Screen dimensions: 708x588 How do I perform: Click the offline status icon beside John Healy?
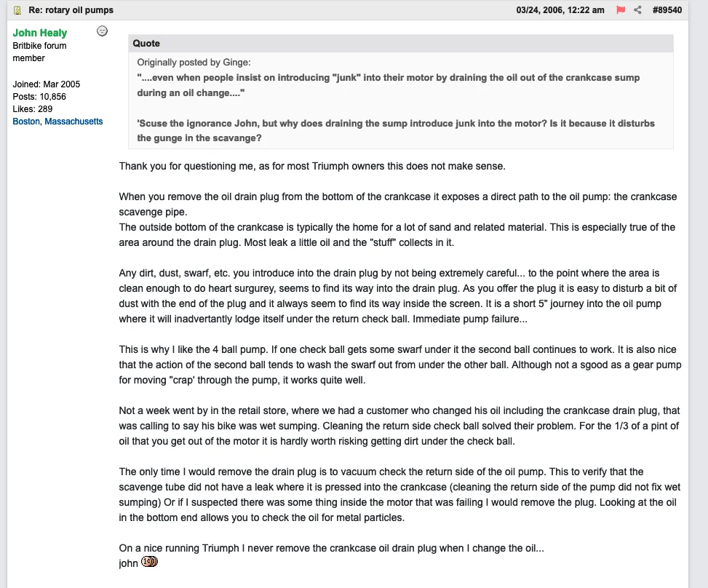[x=103, y=31]
